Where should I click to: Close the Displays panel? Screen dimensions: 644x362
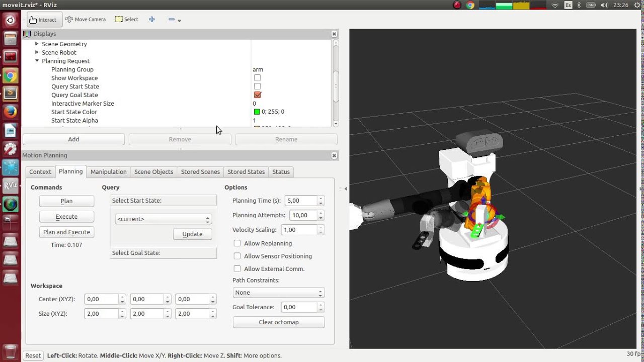coord(334,34)
